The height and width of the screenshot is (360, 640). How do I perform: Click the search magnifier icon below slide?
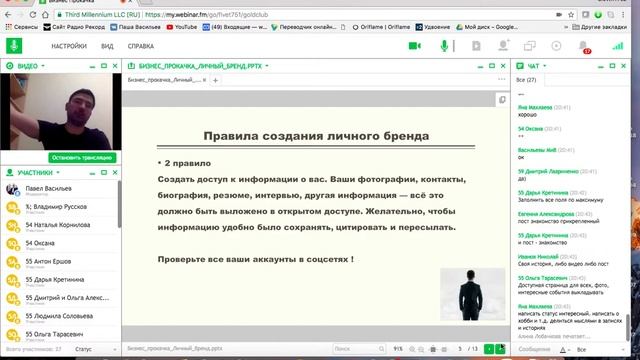(x=382, y=349)
